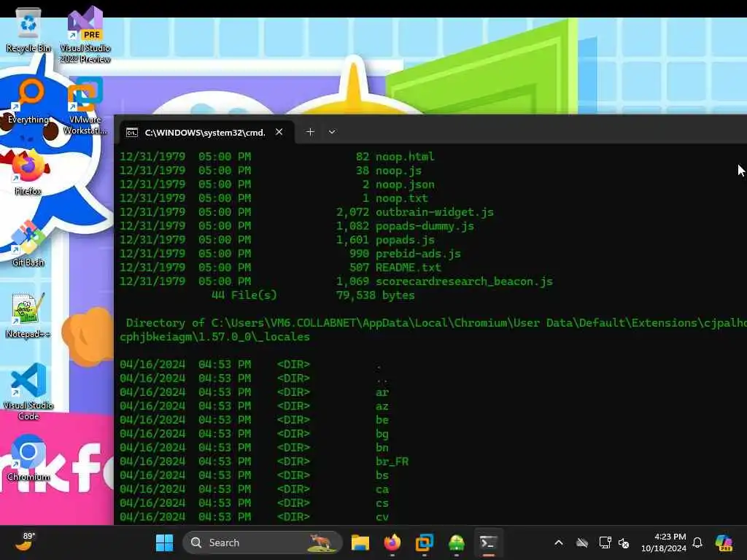Open the Chromium desktop shortcut

28,459
